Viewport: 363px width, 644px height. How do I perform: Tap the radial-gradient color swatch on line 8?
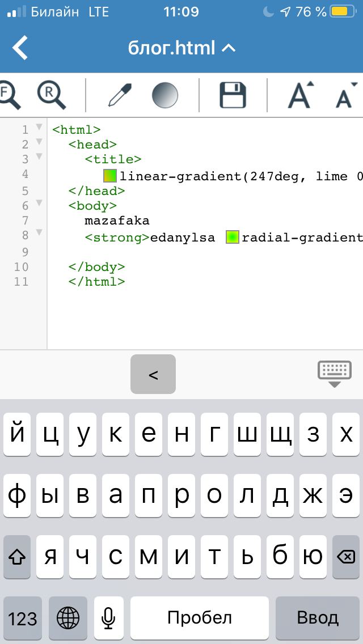tap(233, 237)
